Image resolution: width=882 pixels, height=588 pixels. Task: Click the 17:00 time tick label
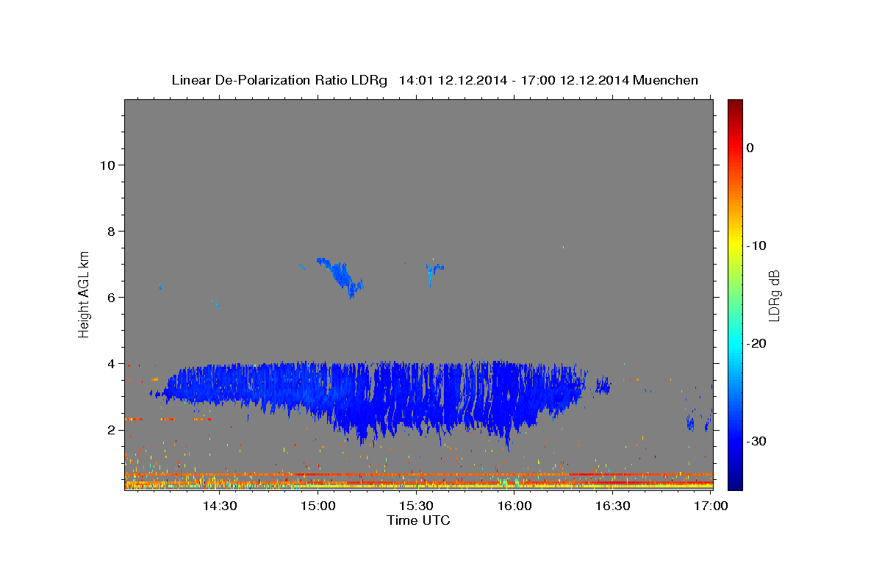point(711,506)
